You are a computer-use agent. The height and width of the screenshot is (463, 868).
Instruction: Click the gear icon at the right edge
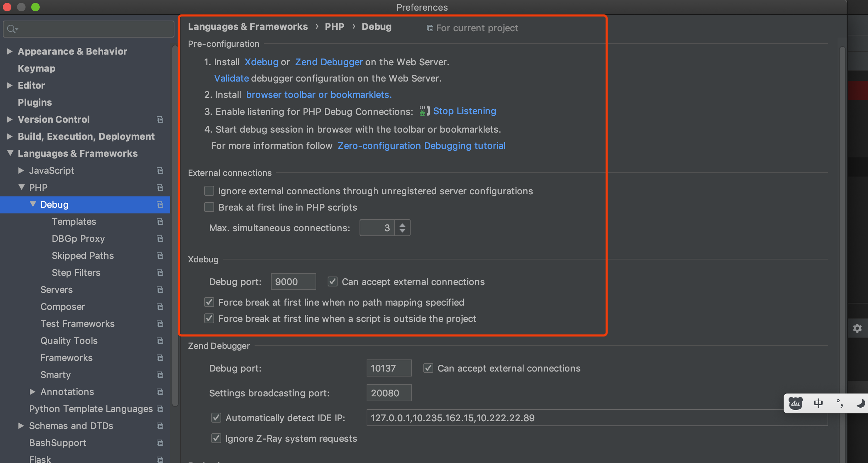[x=857, y=328]
